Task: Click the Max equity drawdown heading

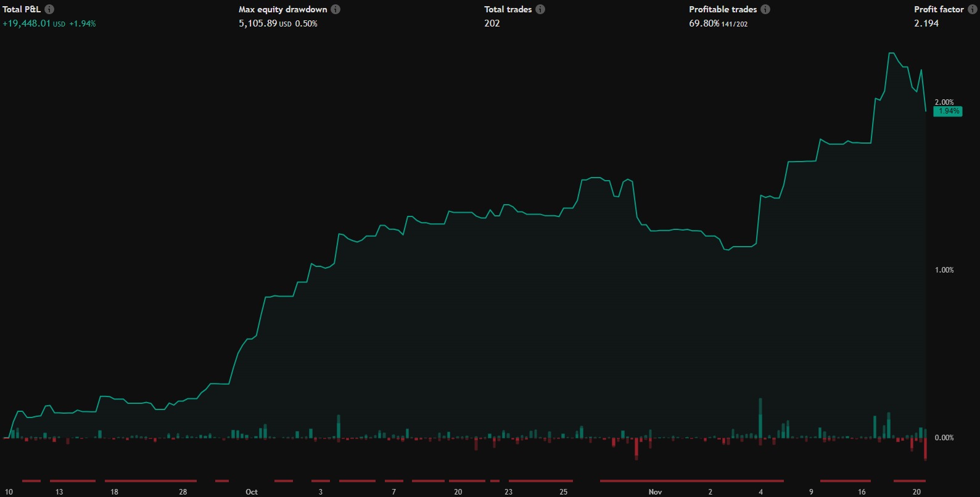Action: (282, 9)
